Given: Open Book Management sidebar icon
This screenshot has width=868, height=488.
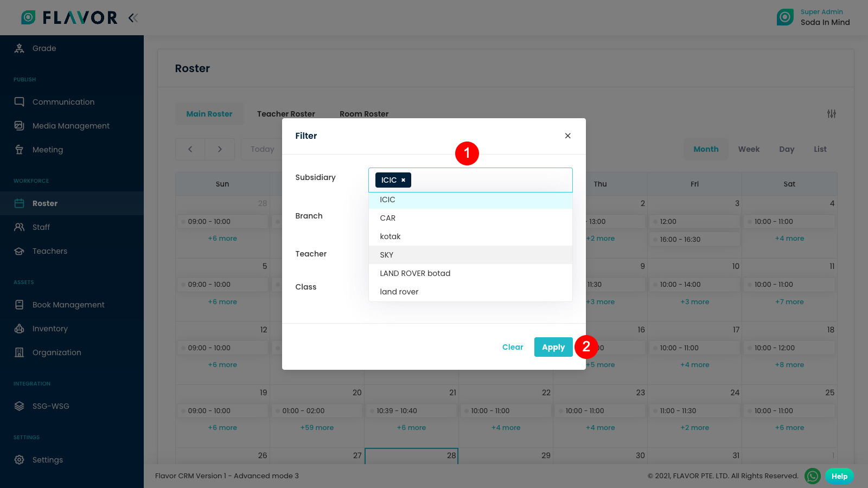Looking at the screenshot, I should tap(20, 305).
